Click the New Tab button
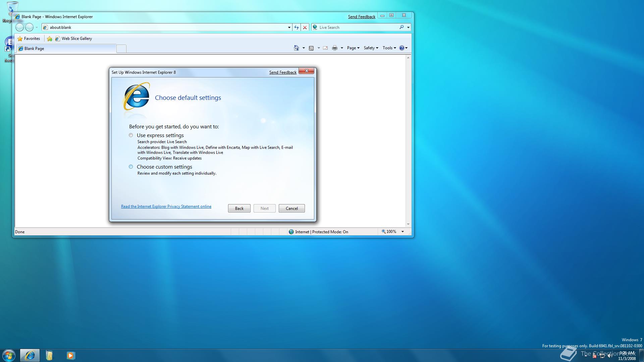This screenshot has width=644, height=362. (121, 49)
